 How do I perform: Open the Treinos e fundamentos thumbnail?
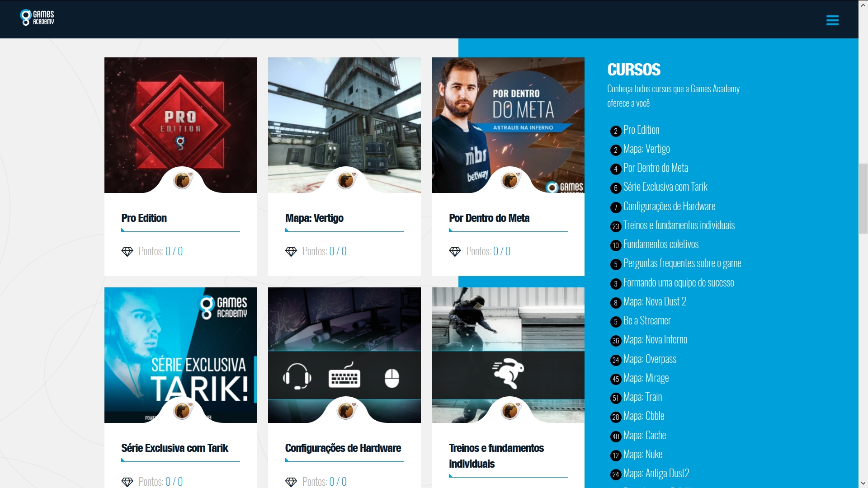point(508,355)
